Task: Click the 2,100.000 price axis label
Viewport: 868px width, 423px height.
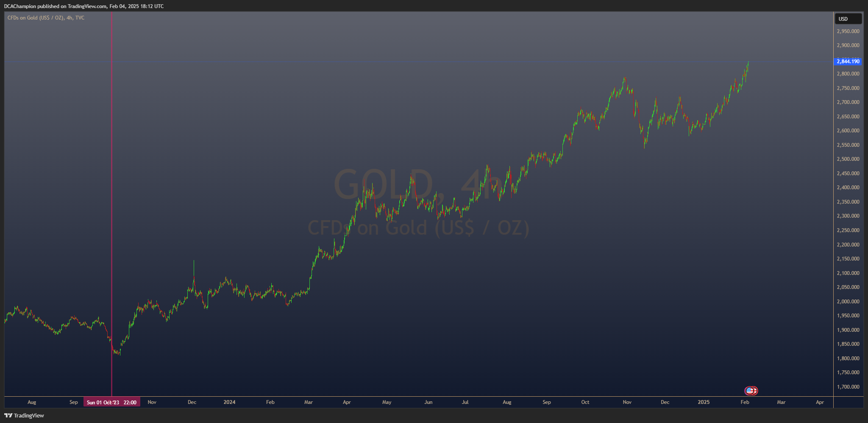Action: coord(848,273)
